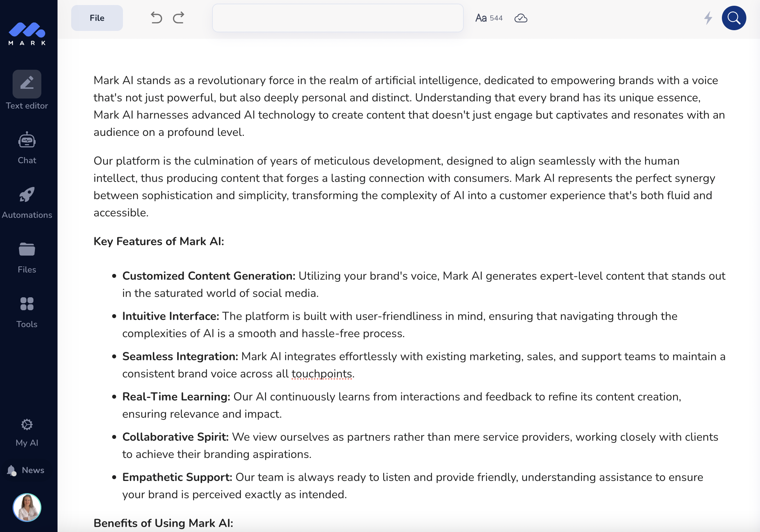Viewport: 760px width, 532px height.
Task: Open text formatting via the Aa icon
Action: click(x=480, y=18)
